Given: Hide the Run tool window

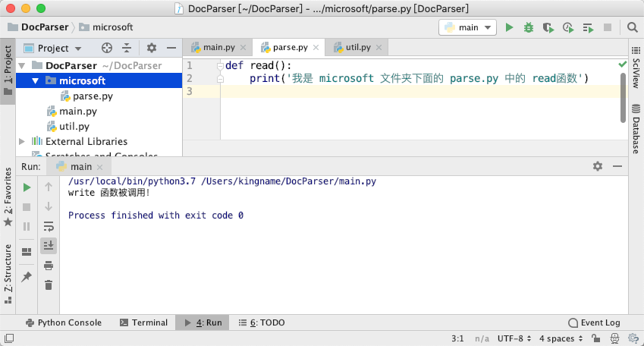Looking at the screenshot, I should click(617, 166).
